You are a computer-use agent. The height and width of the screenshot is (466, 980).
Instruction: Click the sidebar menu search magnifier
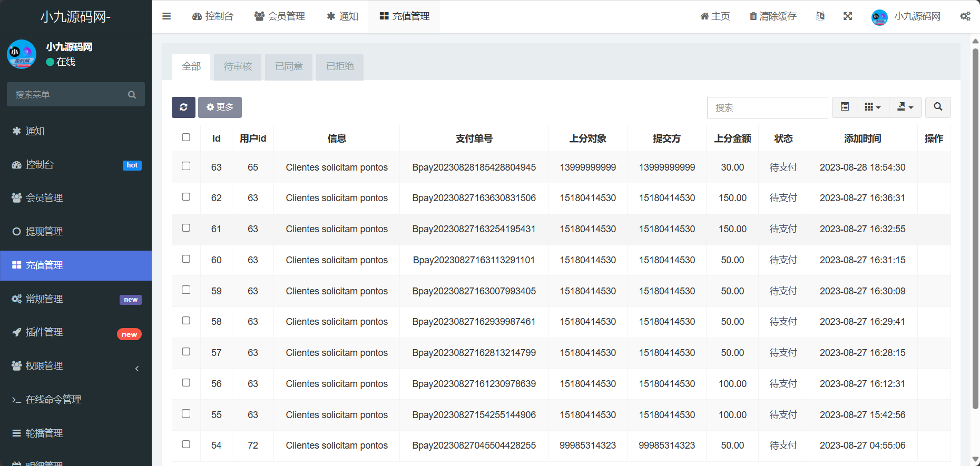tap(132, 95)
